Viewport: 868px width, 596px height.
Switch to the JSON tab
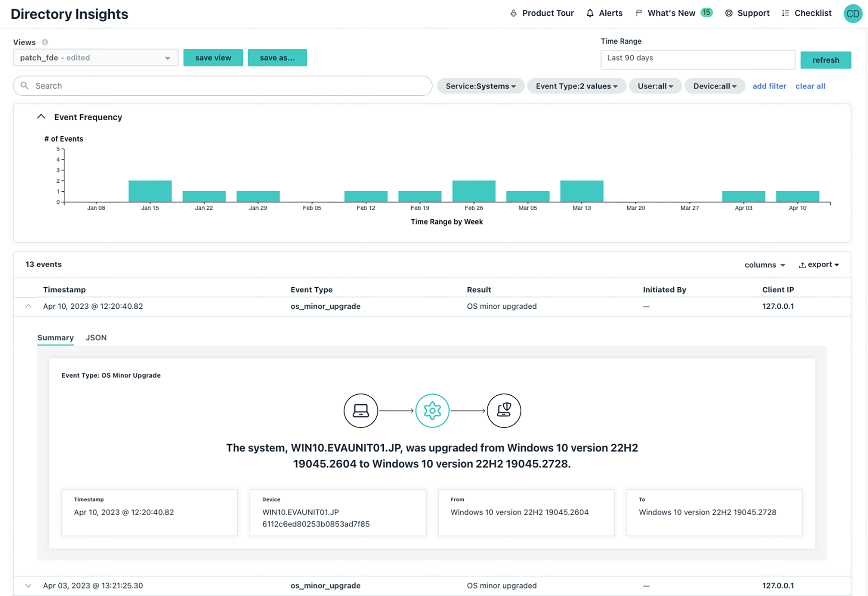(x=96, y=338)
